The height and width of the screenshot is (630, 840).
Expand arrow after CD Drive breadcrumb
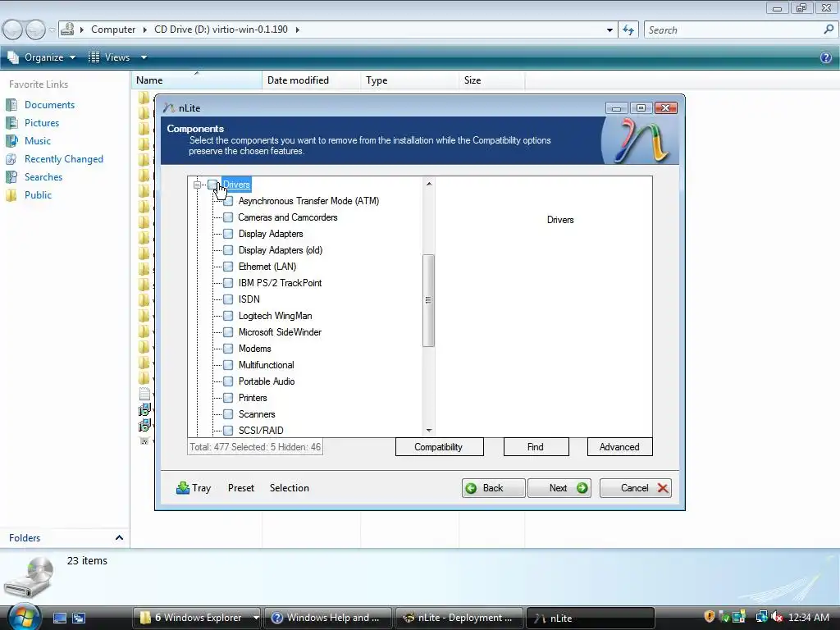[297, 30]
